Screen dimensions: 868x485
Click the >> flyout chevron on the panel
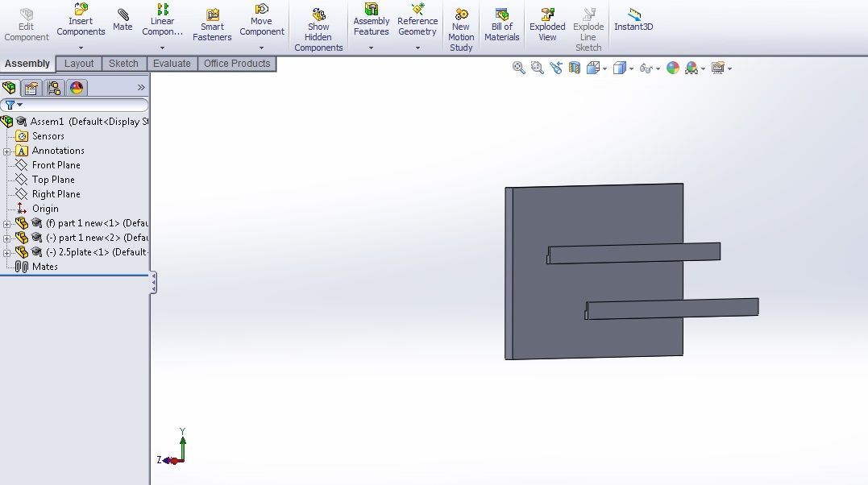[142, 87]
